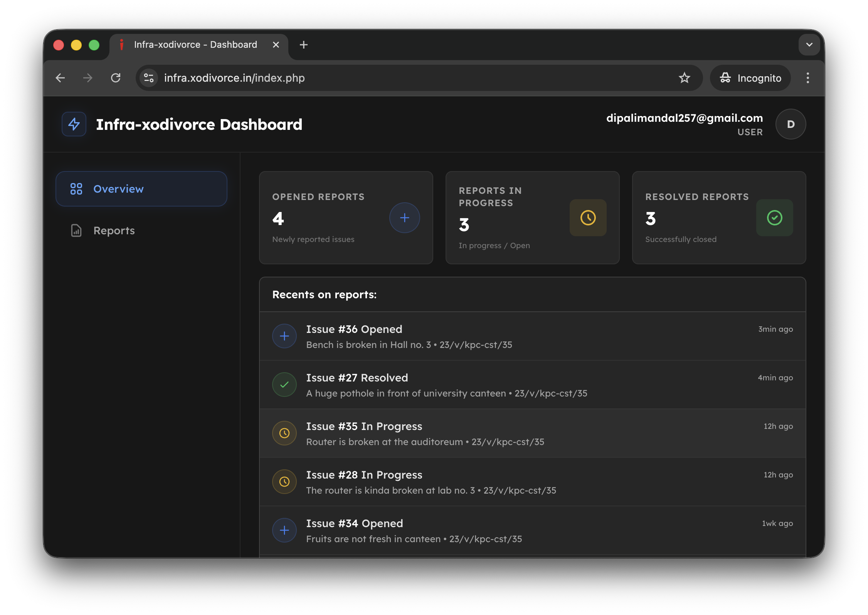Click the Reports document icon in sidebar
This screenshot has height=615, width=868.
point(76,230)
